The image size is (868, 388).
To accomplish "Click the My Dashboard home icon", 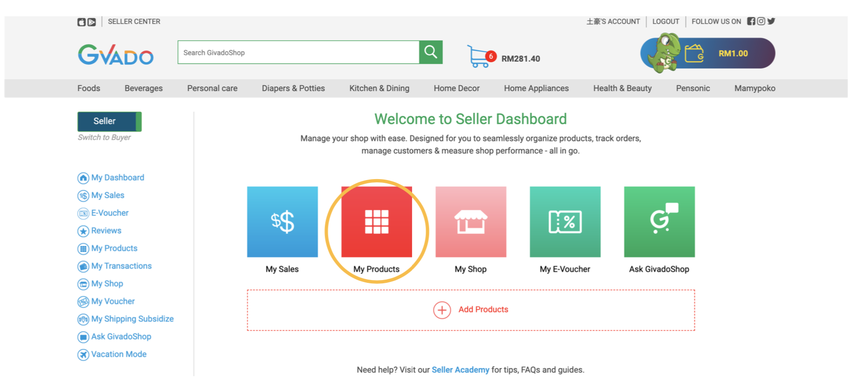I will point(83,178).
